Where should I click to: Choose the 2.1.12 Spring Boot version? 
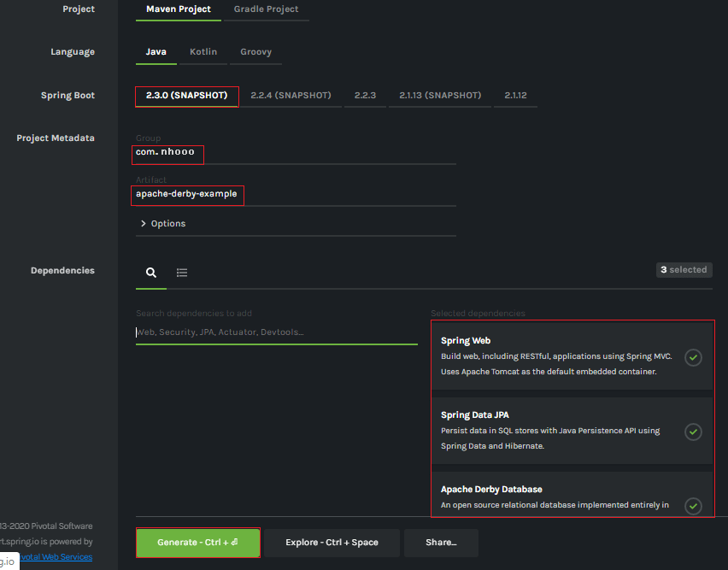[x=516, y=96]
